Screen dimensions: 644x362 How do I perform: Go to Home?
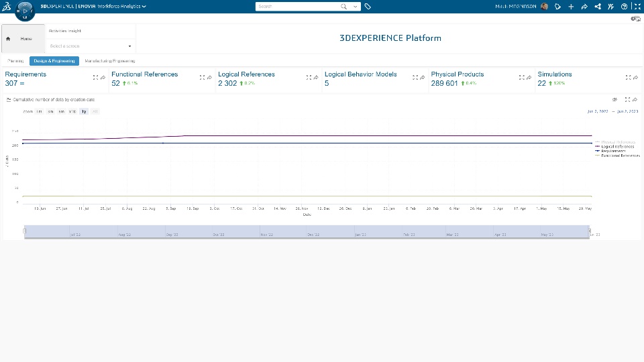23,39
